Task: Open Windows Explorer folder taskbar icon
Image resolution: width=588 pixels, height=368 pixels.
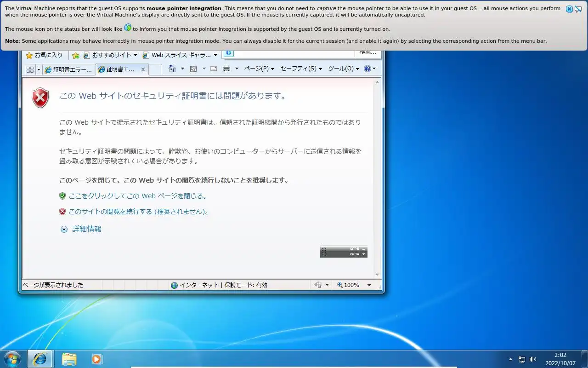Action: [x=69, y=359]
